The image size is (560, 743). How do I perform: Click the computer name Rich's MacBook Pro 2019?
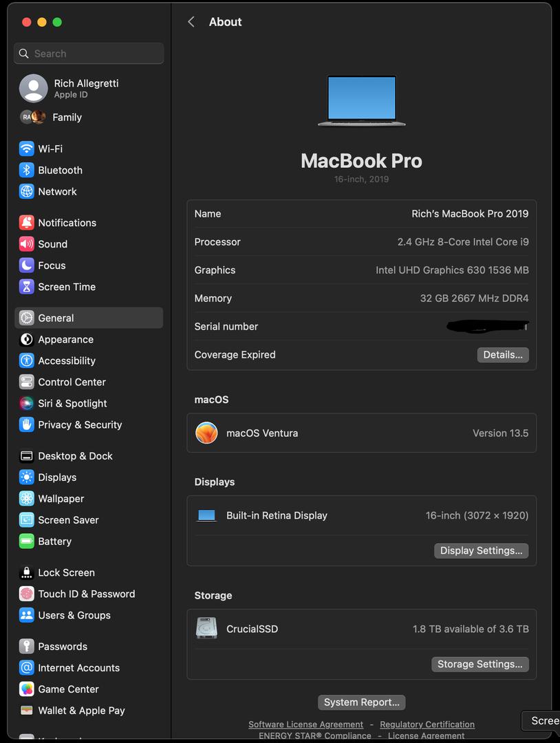[470, 214]
